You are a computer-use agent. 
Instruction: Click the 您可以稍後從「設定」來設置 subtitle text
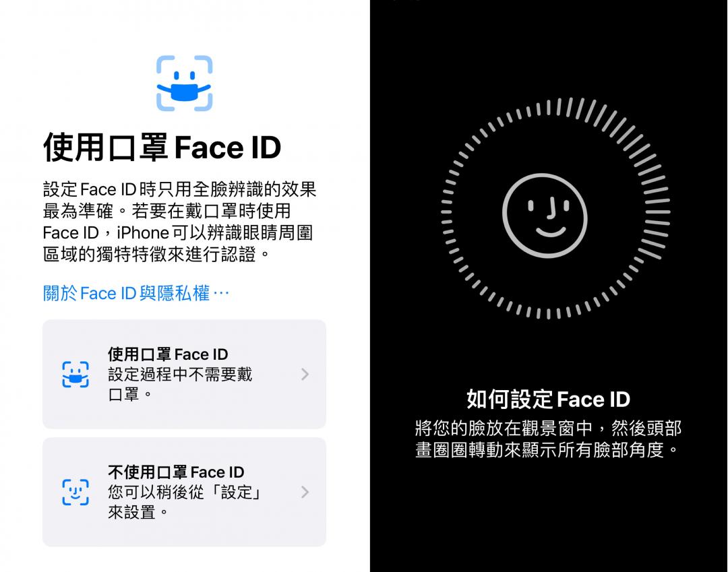pyautogui.click(x=185, y=502)
